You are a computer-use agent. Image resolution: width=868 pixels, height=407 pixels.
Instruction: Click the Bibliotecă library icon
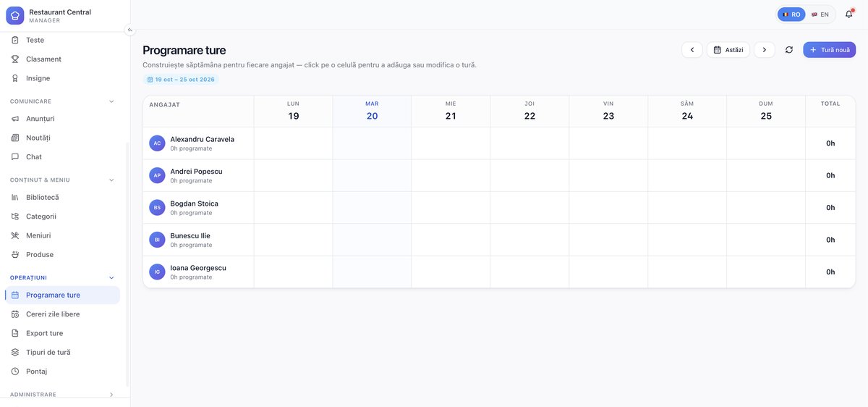(15, 197)
